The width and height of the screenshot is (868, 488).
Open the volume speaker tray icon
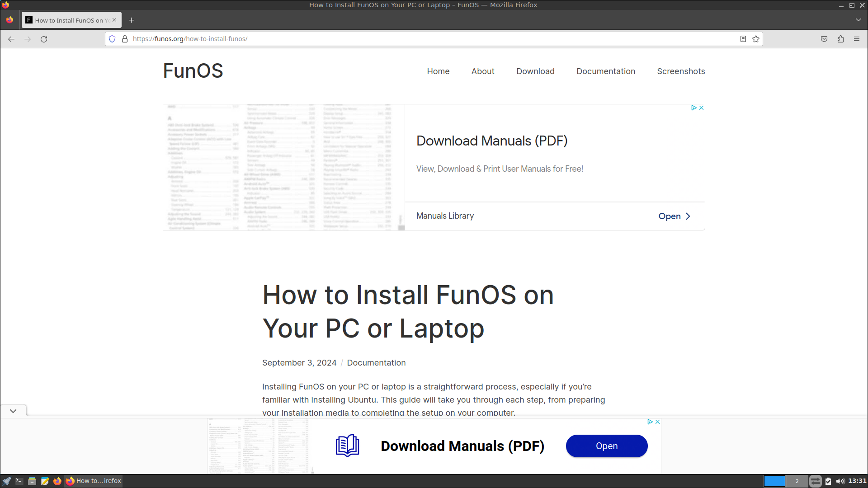pos(840,481)
